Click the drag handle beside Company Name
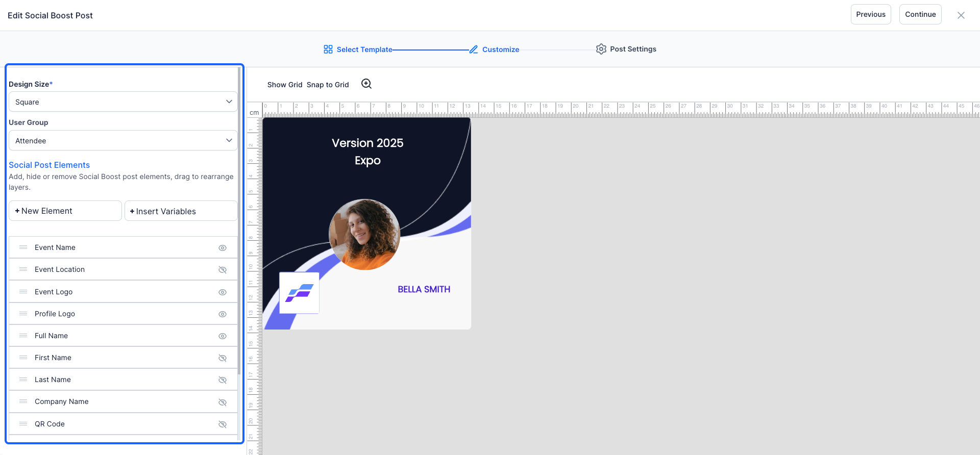 click(x=23, y=401)
